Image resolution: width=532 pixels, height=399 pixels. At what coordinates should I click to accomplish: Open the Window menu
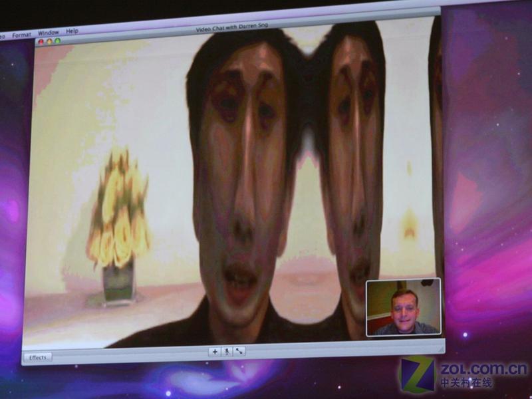(x=48, y=33)
